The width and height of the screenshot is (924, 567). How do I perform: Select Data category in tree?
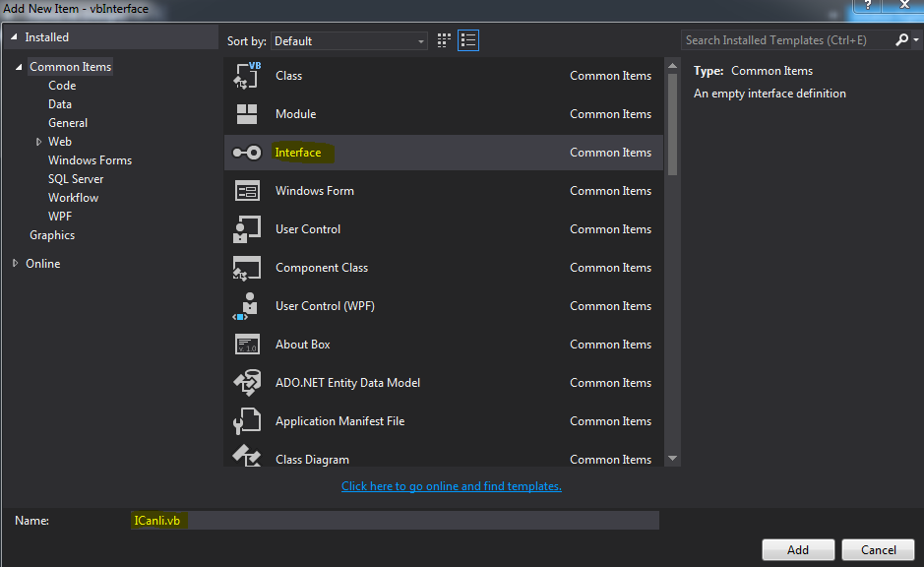pyautogui.click(x=59, y=104)
